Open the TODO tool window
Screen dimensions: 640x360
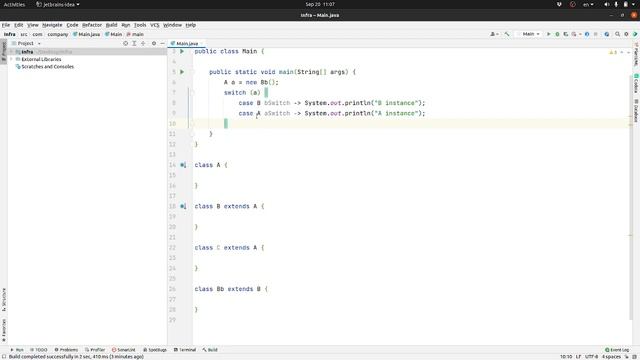[x=39, y=350]
